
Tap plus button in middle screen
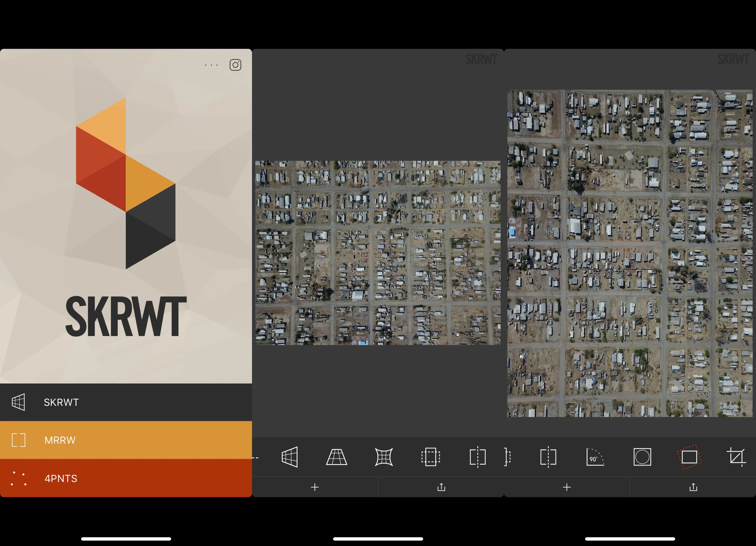315,487
